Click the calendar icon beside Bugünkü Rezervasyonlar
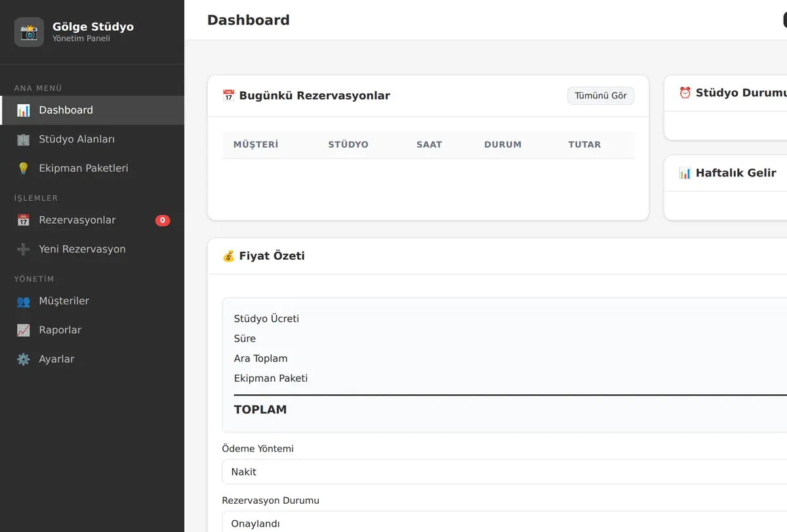Viewport: 787px width, 532px height. click(x=228, y=96)
